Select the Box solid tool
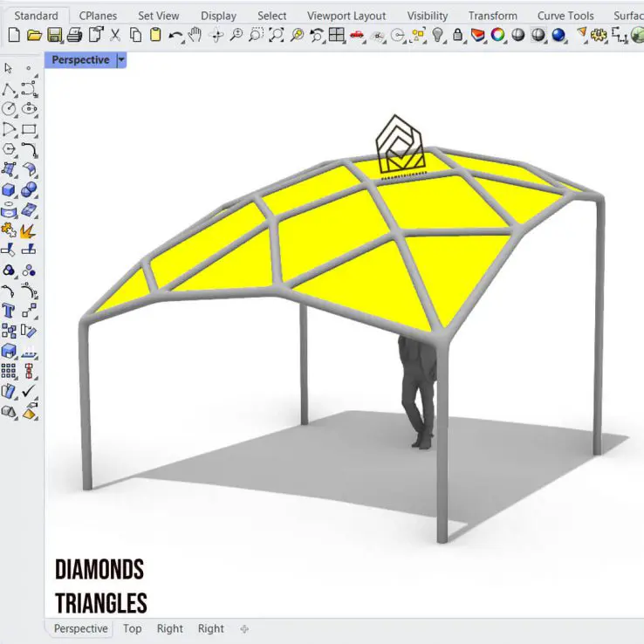Screen dimensions: 644x644 tap(10, 190)
